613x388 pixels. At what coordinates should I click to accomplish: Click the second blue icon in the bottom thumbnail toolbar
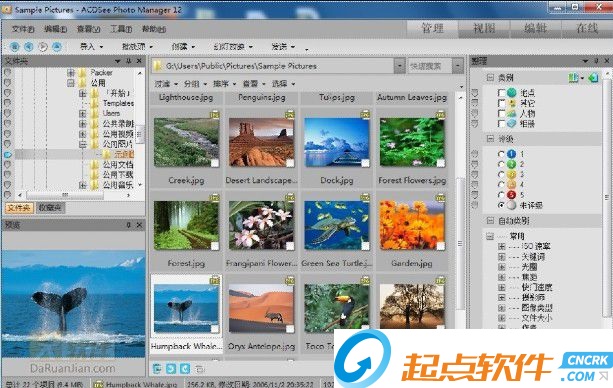click(x=171, y=368)
